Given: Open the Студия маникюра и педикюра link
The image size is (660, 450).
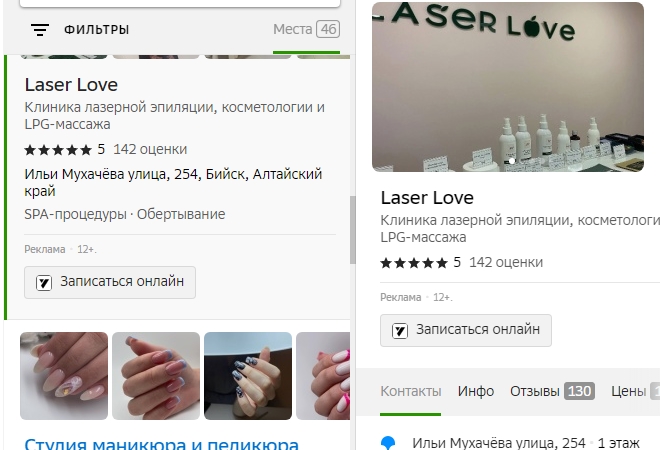Looking at the screenshot, I should tap(162, 444).
